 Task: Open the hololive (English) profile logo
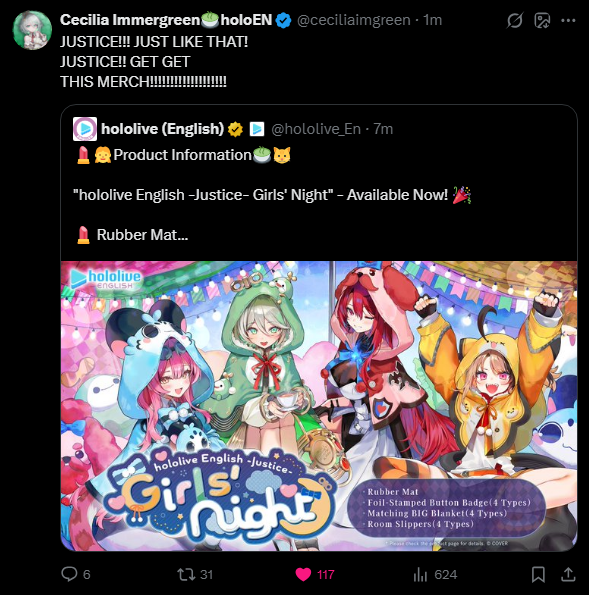[x=85, y=129]
